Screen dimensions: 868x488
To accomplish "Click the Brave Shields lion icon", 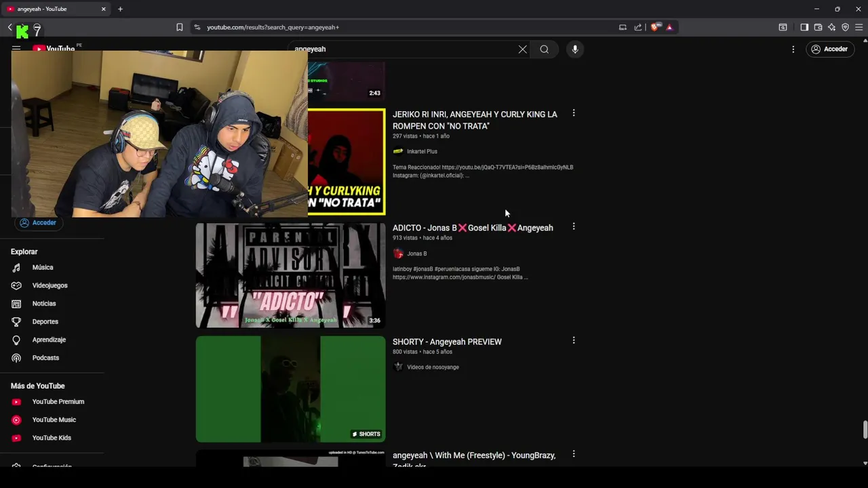I will coord(654,27).
